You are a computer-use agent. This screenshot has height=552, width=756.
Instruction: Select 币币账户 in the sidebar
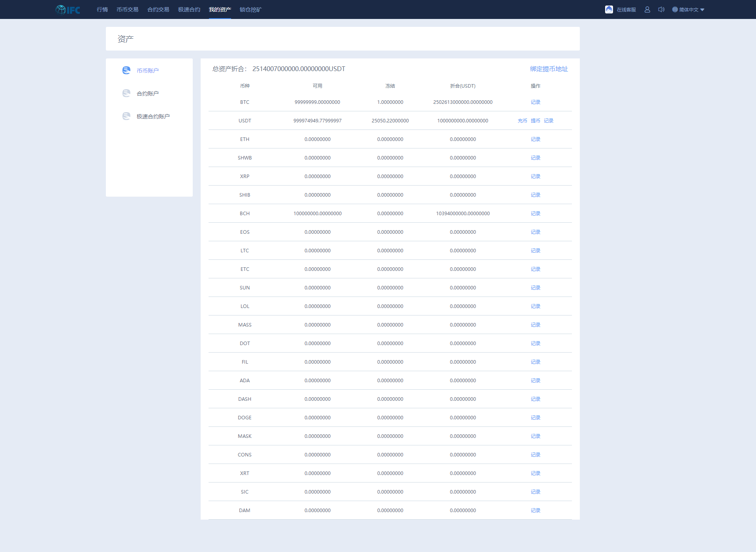point(148,70)
